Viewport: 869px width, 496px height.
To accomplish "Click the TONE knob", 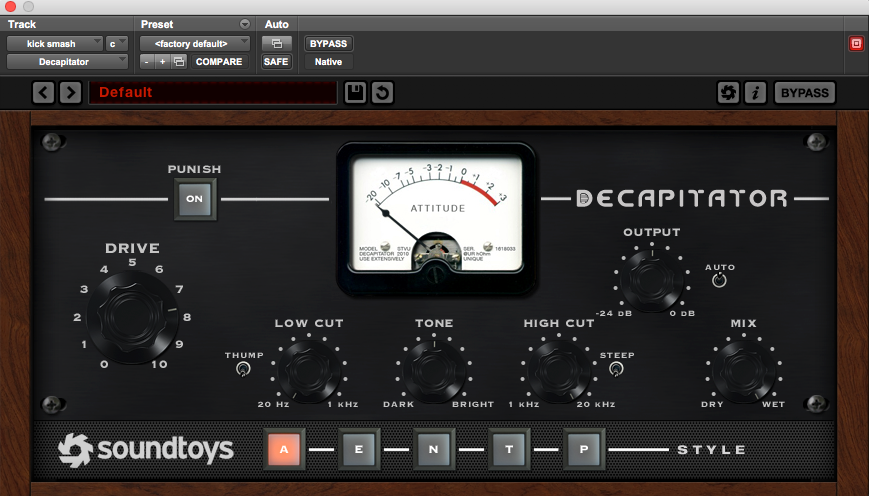I will point(434,371).
